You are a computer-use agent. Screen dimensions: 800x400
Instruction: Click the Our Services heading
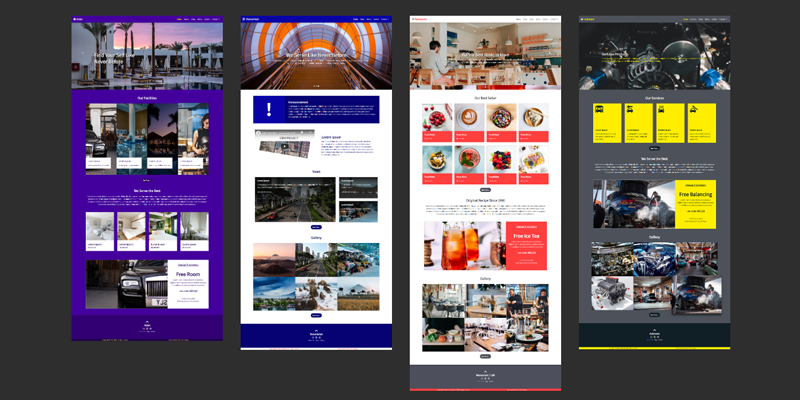[654, 98]
